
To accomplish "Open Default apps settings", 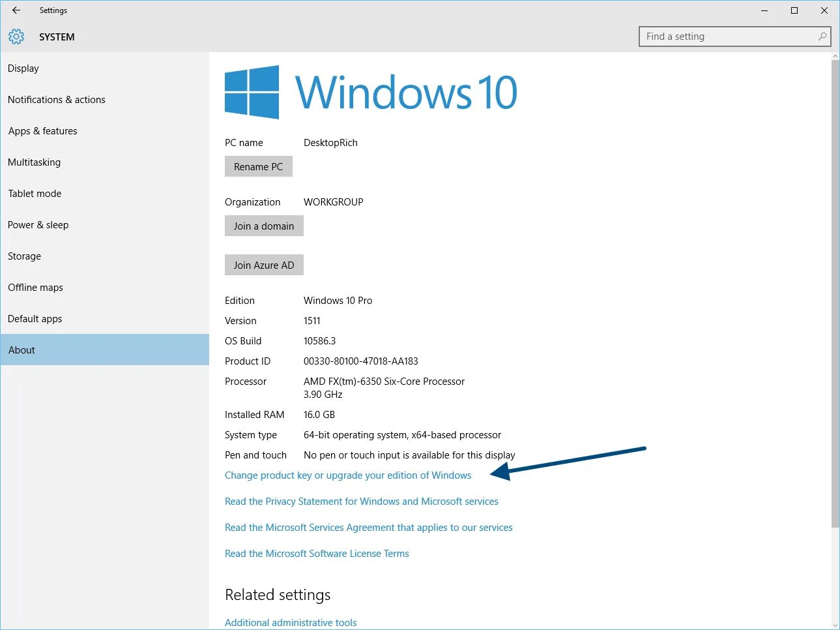I will [x=104, y=319].
